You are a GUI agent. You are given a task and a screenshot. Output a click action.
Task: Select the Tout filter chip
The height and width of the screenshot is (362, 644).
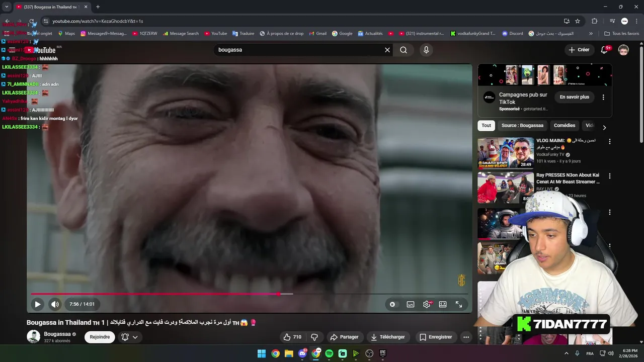[486, 126]
